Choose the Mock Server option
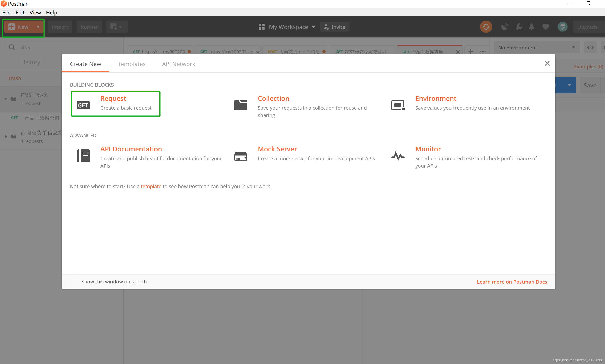Viewport: 605px width, 364px height. pyautogui.click(x=277, y=149)
